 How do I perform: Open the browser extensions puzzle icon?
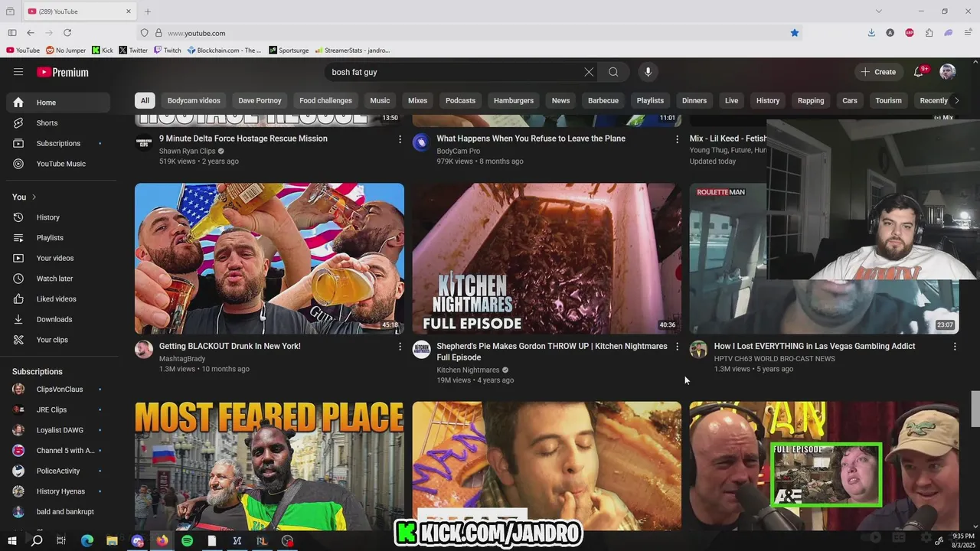(x=929, y=33)
